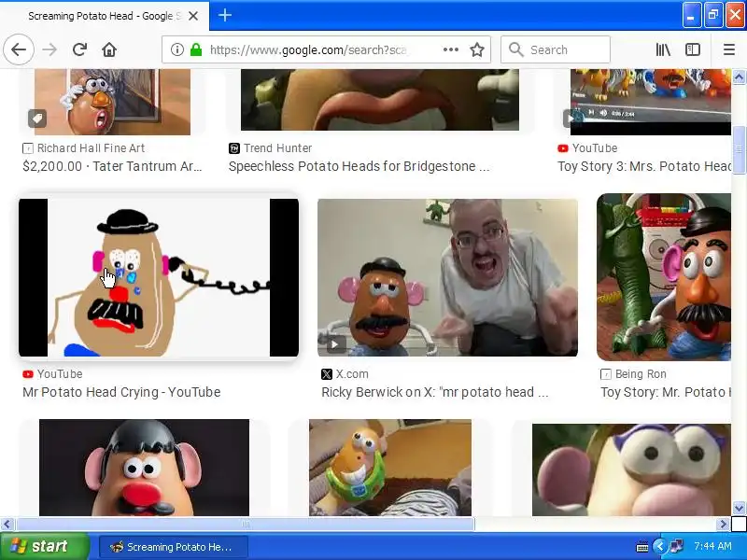The width and height of the screenshot is (747, 560).
Task: Focus the browser Search box
Action: [x=556, y=49]
